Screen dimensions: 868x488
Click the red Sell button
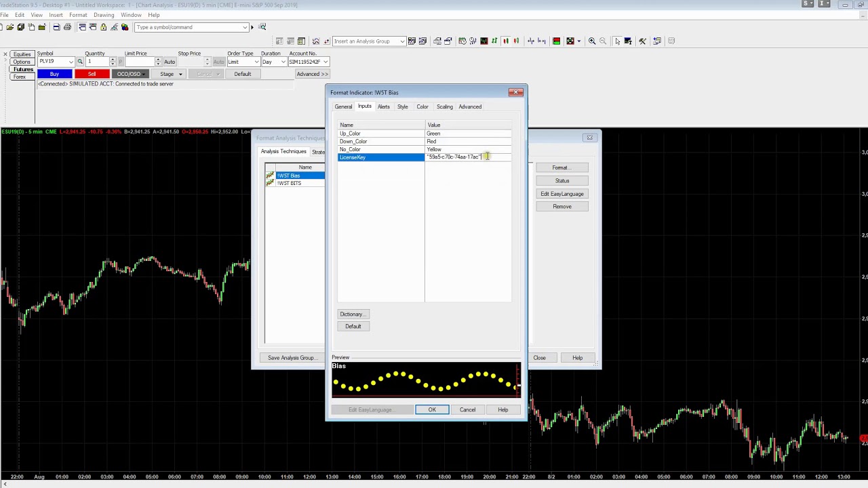pyautogui.click(x=92, y=74)
